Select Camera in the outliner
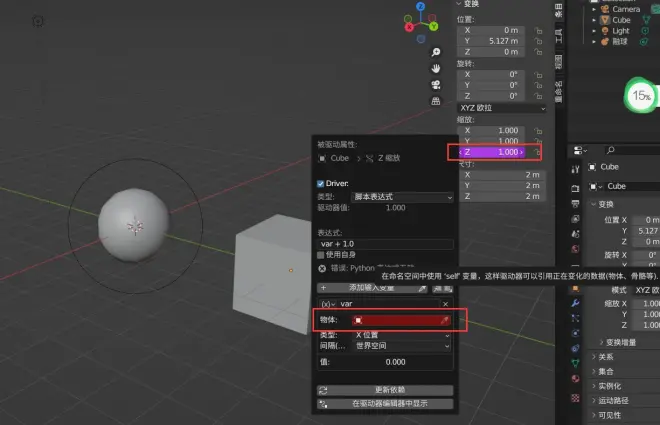Viewport: 660px width, 425px height. point(626,9)
